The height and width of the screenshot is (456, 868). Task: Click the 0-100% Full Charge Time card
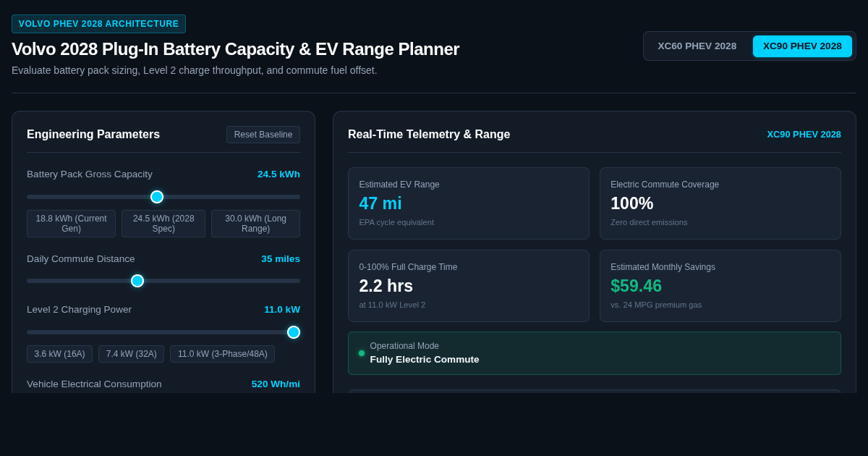(469, 286)
